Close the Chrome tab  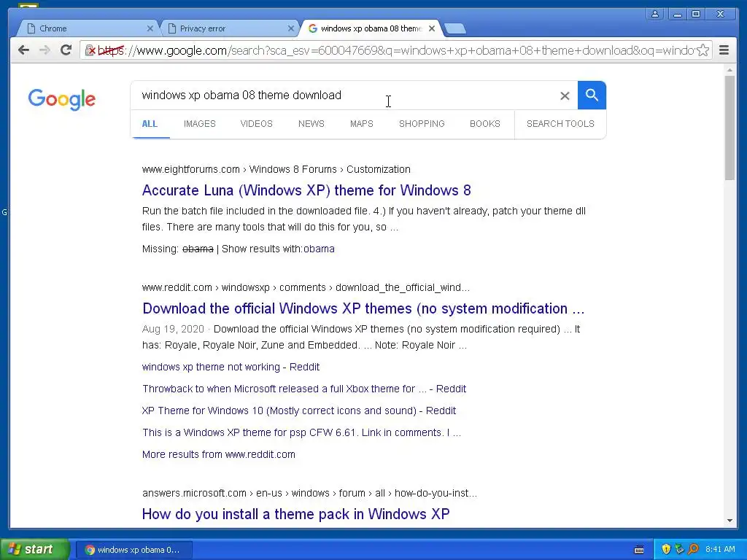coord(150,28)
